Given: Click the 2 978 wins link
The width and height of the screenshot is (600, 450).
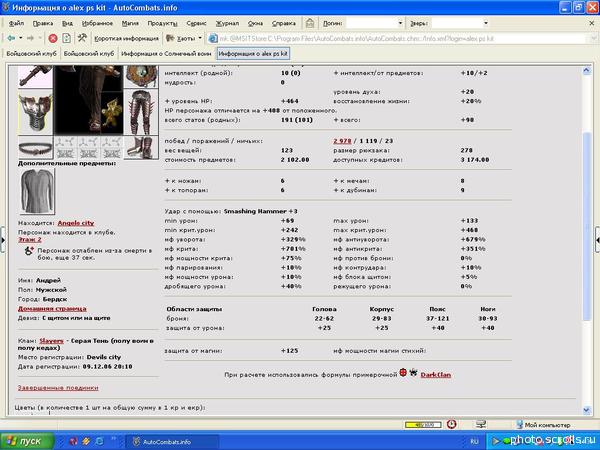Looking at the screenshot, I should [342, 141].
